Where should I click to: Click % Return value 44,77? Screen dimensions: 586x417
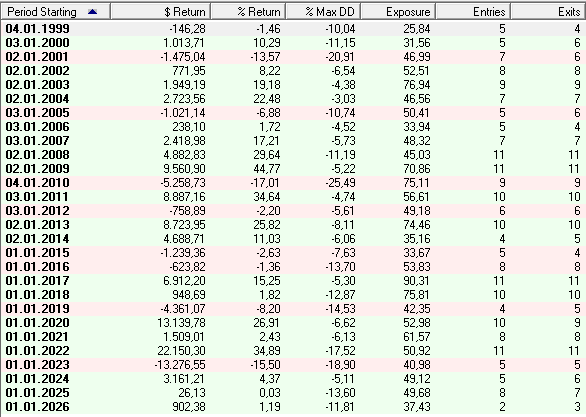[x=267, y=169]
